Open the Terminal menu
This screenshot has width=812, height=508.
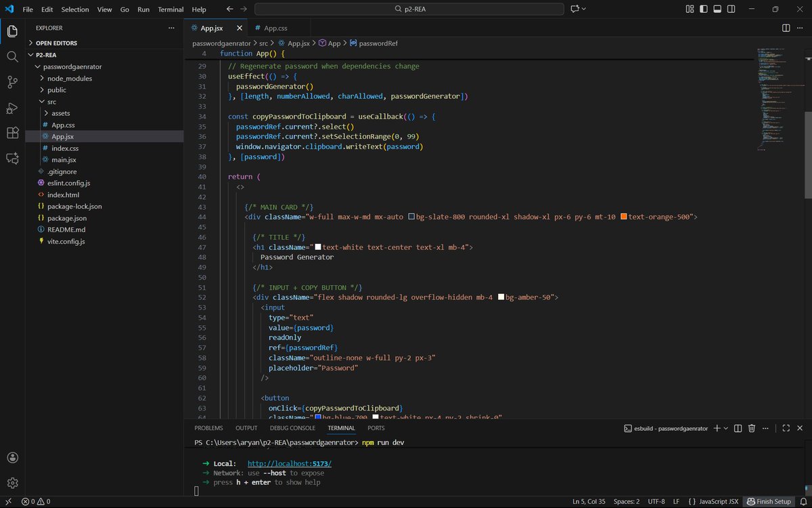(x=171, y=9)
